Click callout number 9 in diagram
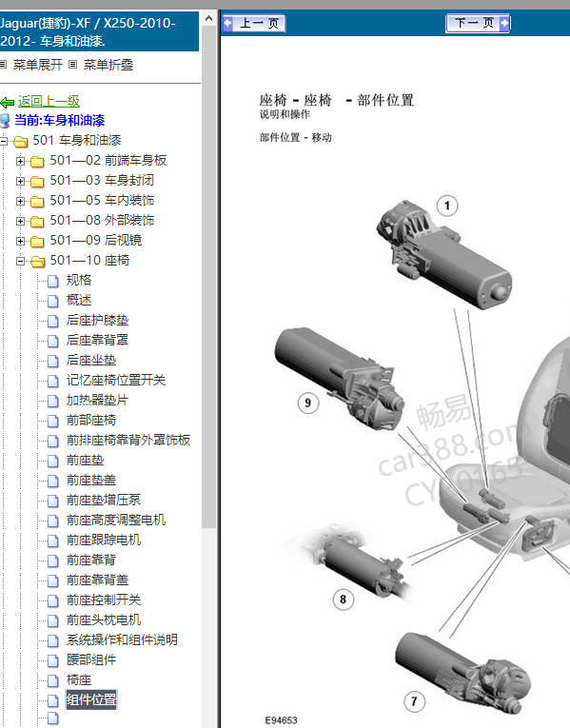The width and height of the screenshot is (570, 728). tap(307, 403)
